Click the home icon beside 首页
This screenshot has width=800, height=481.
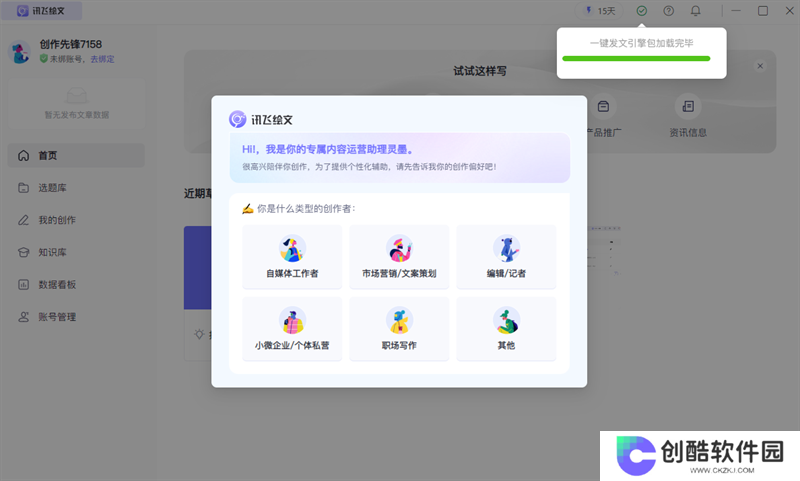23,156
